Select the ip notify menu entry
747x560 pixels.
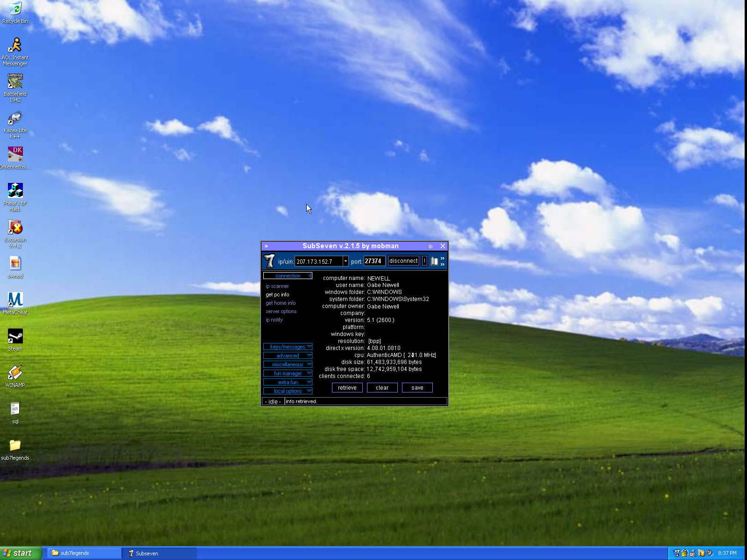point(274,320)
